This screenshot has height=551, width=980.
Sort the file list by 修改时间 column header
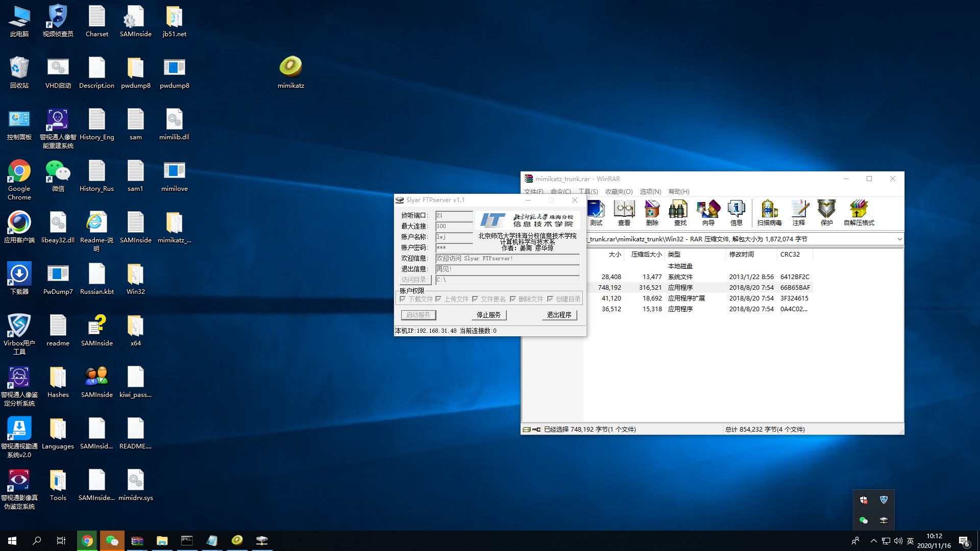pos(741,254)
